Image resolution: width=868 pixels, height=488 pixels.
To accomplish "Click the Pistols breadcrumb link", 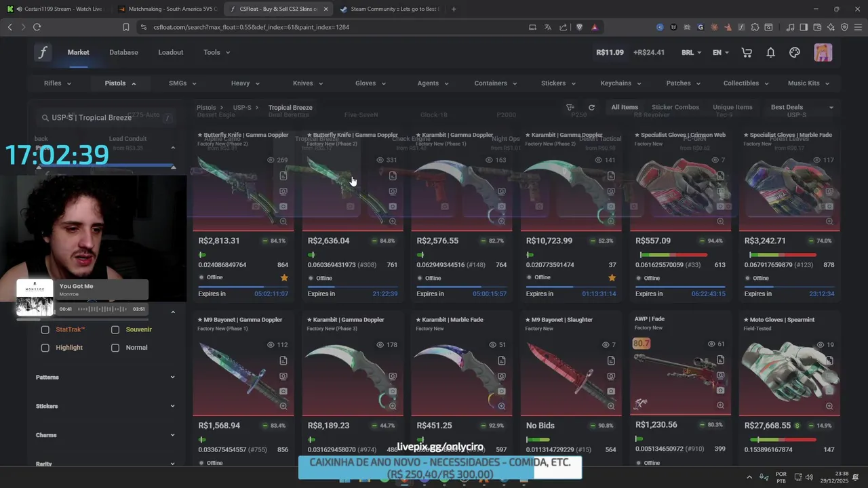I will 206,108.
